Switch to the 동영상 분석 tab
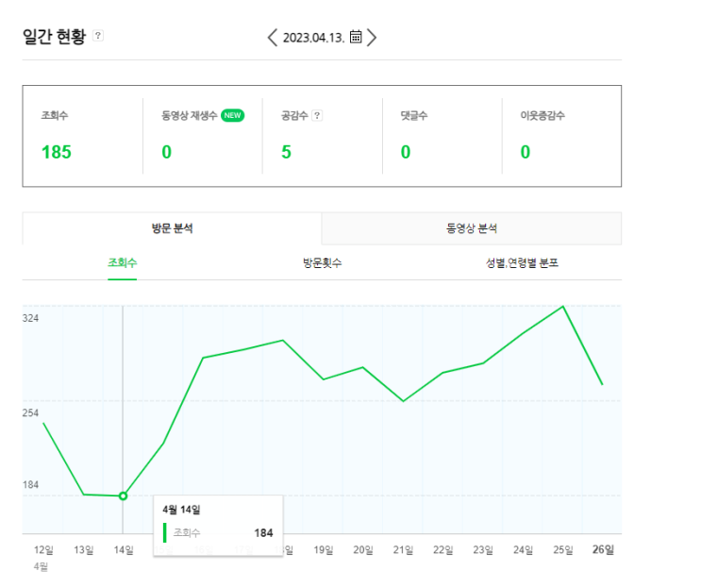Image resolution: width=701 pixels, height=588 pixels. coord(472,228)
